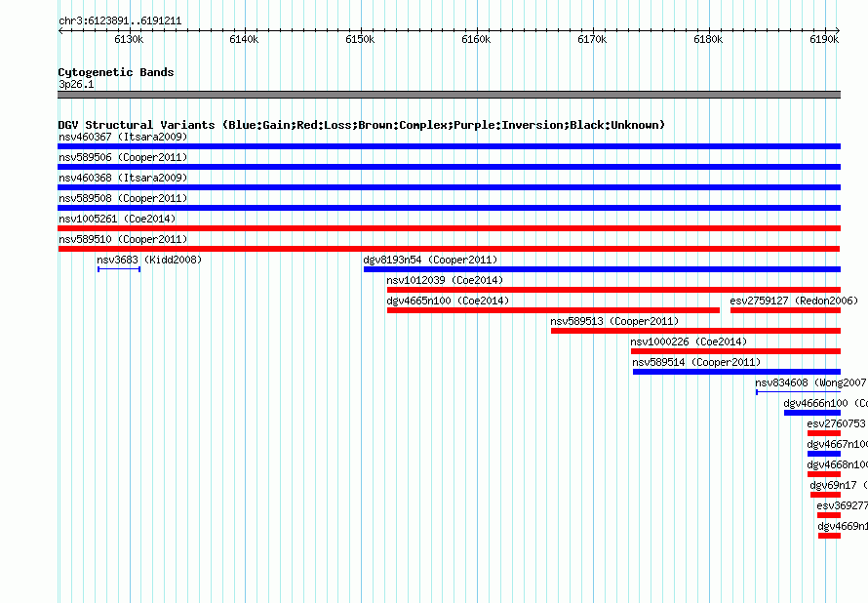The image size is (868, 603).
Task: Select the nsv589513 (Cooper2011) label
Action: (x=614, y=321)
